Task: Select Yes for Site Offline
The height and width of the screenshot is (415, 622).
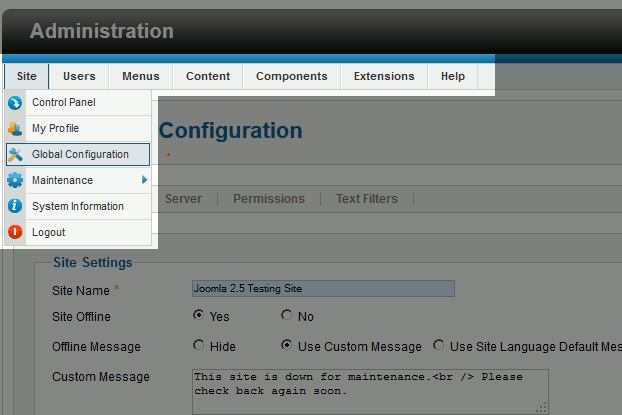Action: (198, 316)
